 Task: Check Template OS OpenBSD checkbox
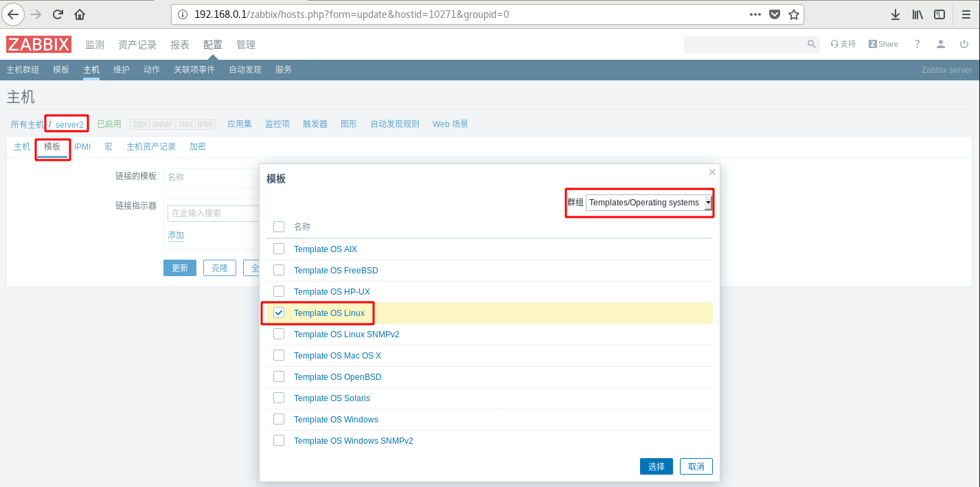[279, 376]
